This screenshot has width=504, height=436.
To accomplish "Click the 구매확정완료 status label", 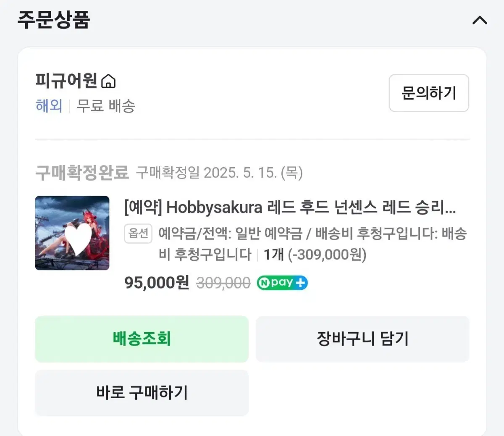I will (82, 172).
